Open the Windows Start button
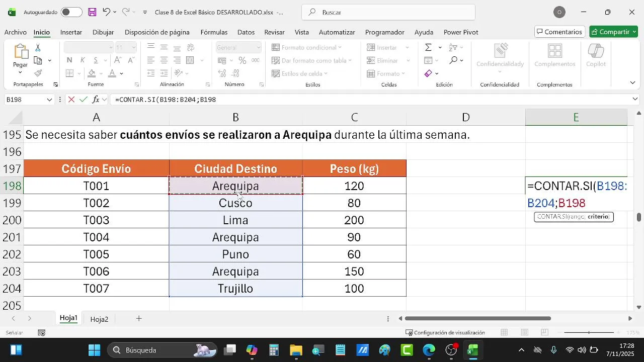 click(94, 350)
